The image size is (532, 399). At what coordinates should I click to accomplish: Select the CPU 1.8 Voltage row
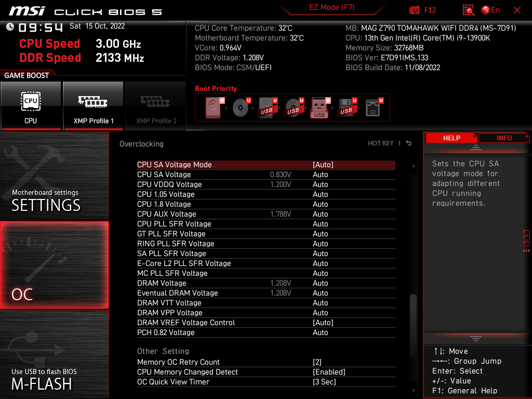point(266,204)
